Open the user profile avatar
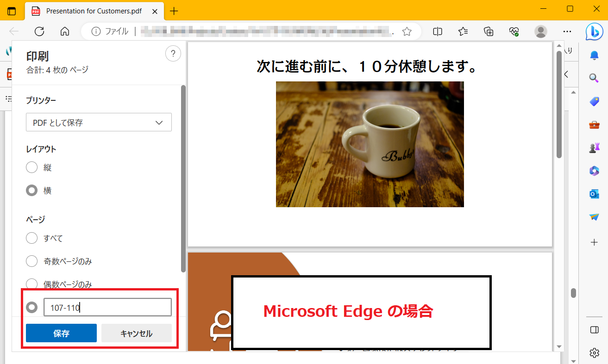This screenshot has height=364, width=608. (x=540, y=31)
